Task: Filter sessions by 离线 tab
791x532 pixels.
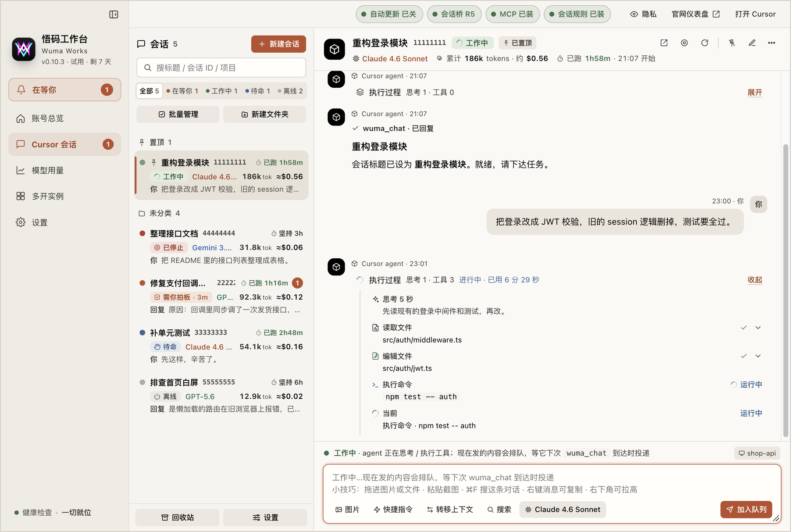Action: click(x=290, y=91)
